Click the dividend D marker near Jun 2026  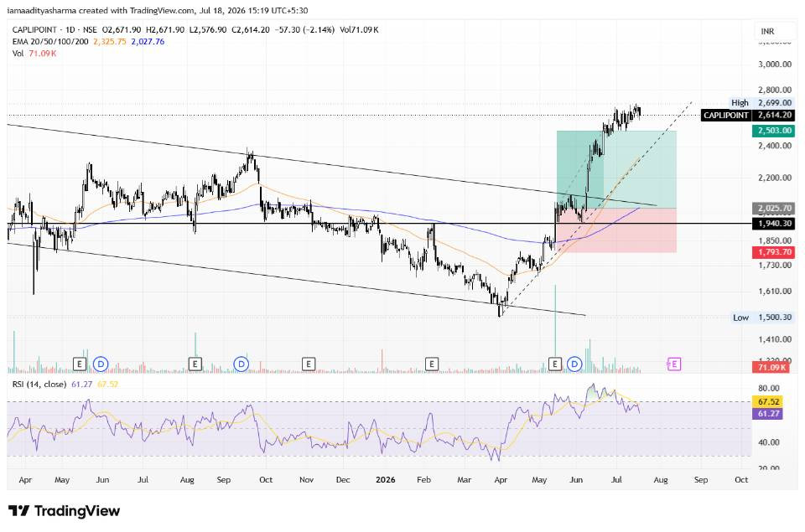(x=574, y=364)
